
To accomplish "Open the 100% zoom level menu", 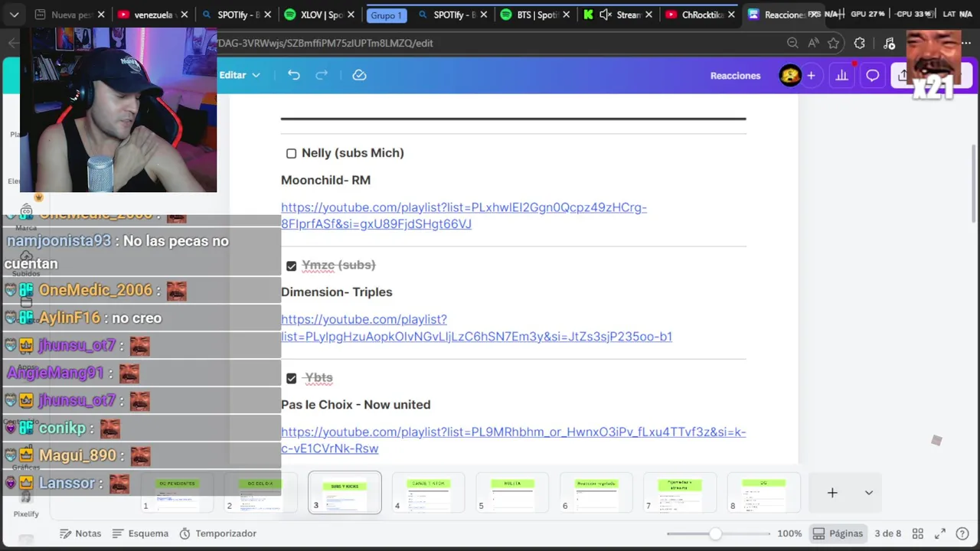I will [x=789, y=533].
